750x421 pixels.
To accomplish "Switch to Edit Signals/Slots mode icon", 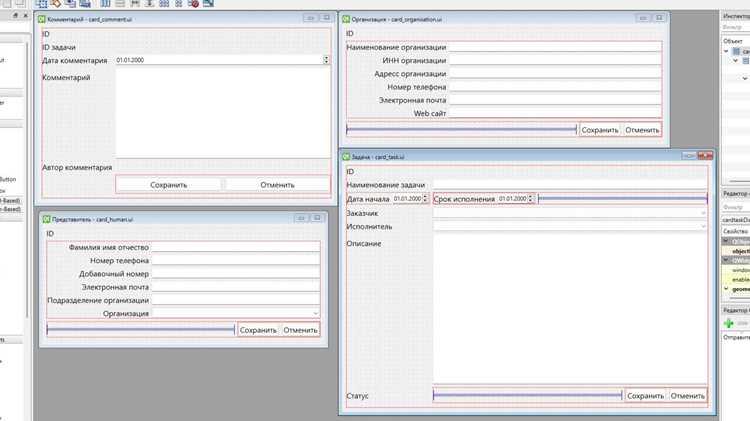I will [56, 3].
